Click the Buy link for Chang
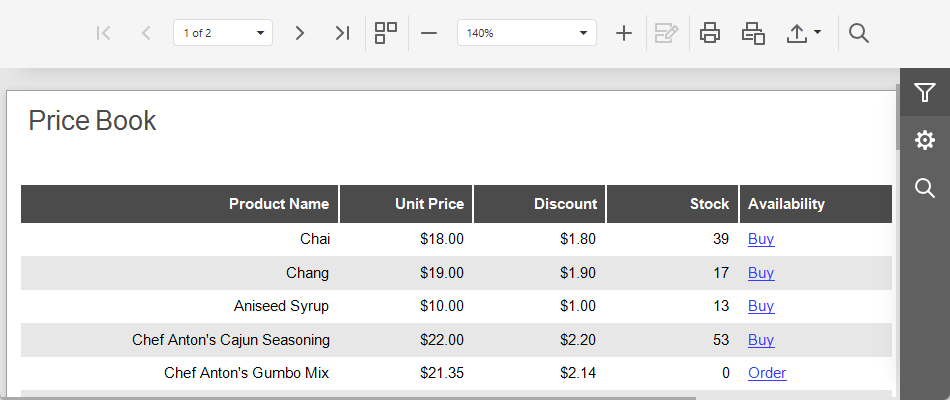This screenshot has height=400, width=950. [761, 273]
